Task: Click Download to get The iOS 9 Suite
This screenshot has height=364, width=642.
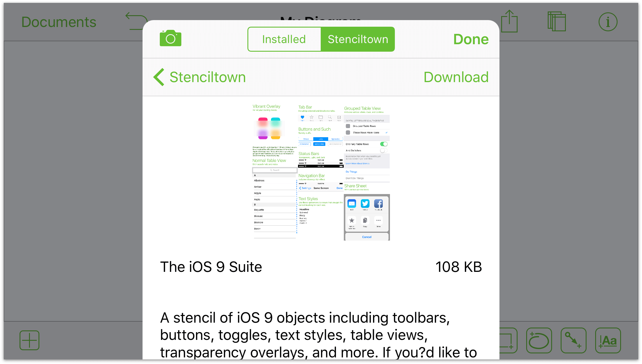Action: [x=456, y=77]
